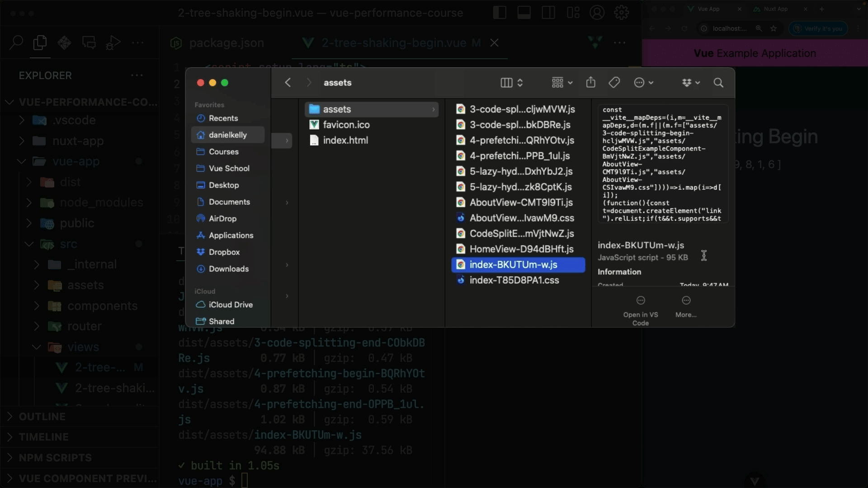Close the 2-tree-shaking-begin.vue tab
Viewport: 868px width, 488px height.
[x=495, y=43]
